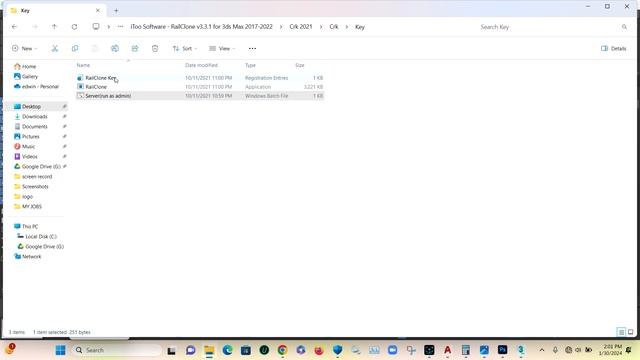
Task: Open the Sort dropdown
Action: 184,49
